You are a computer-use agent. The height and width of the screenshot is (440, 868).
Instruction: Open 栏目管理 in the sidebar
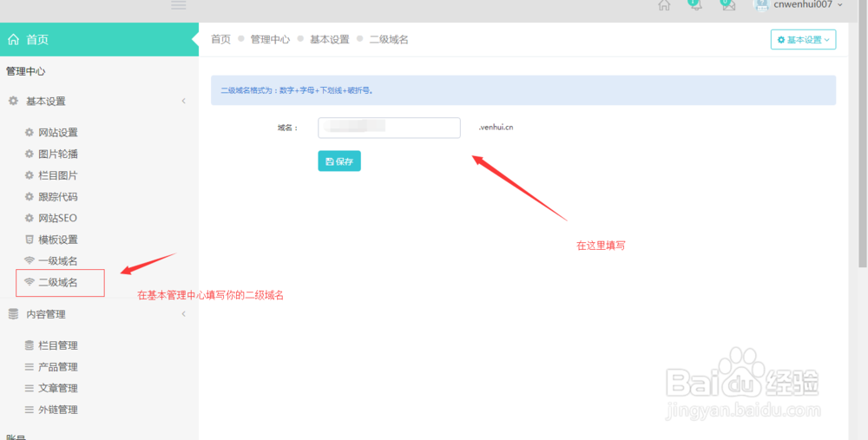pos(58,346)
